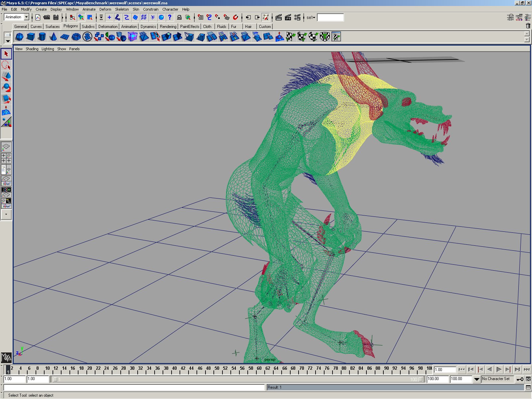
Task: Click the Auto Keyframe key icon
Action: 520,379
